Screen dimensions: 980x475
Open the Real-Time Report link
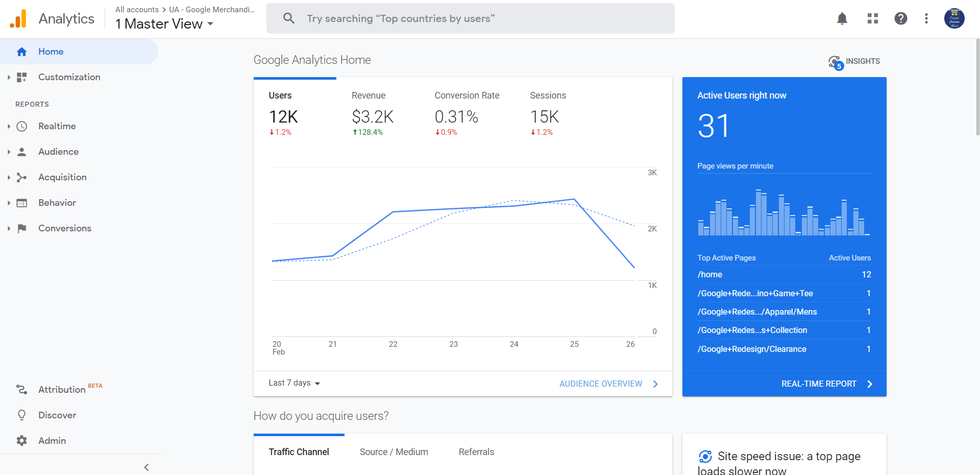tap(827, 384)
